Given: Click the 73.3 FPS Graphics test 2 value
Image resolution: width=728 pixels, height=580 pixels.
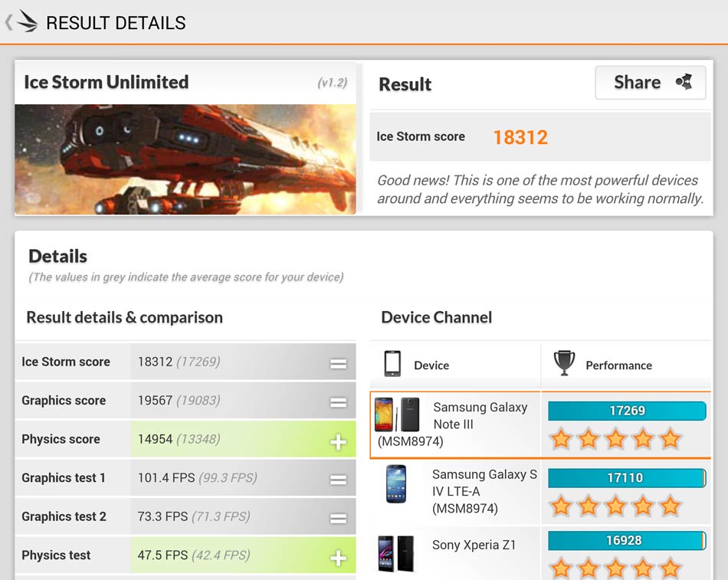Looking at the screenshot, I should (162, 516).
